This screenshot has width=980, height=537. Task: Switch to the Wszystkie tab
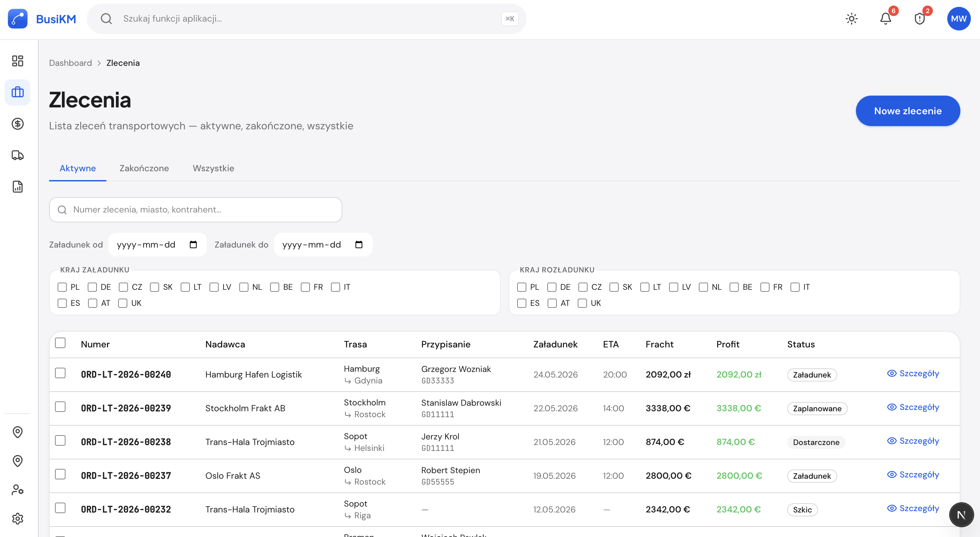coord(213,168)
